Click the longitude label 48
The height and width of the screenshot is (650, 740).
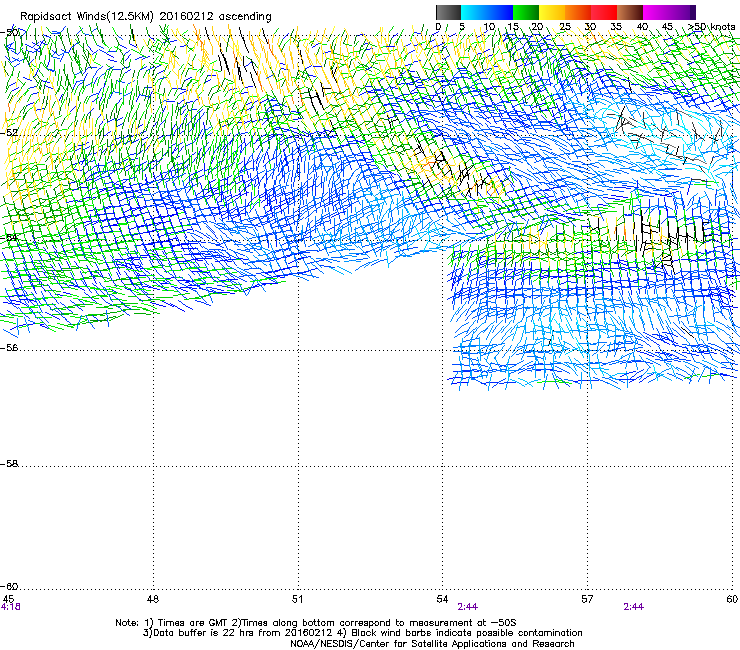[x=153, y=599]
